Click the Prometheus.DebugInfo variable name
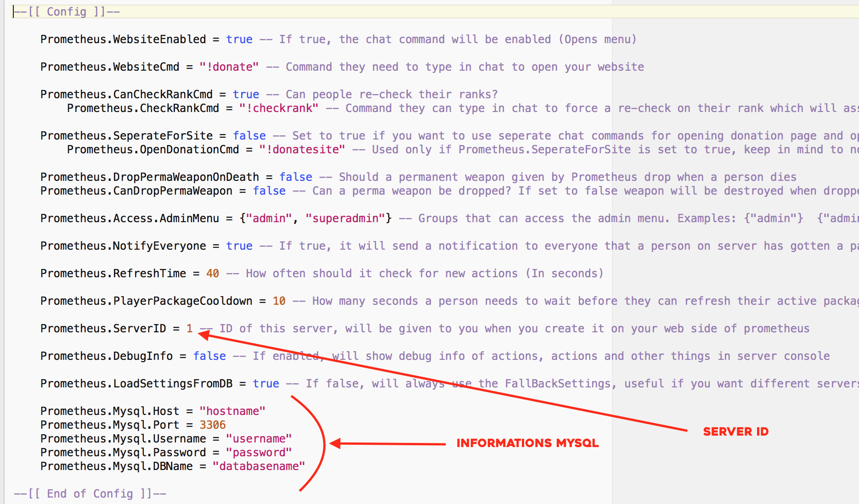Image resolution: width=859 pixels, height=504 pixels. [107, 356]
